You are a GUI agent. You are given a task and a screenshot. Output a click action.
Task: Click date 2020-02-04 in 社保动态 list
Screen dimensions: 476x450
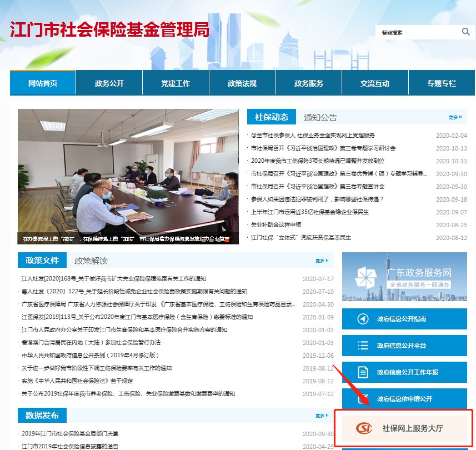[x=451, y=136]
